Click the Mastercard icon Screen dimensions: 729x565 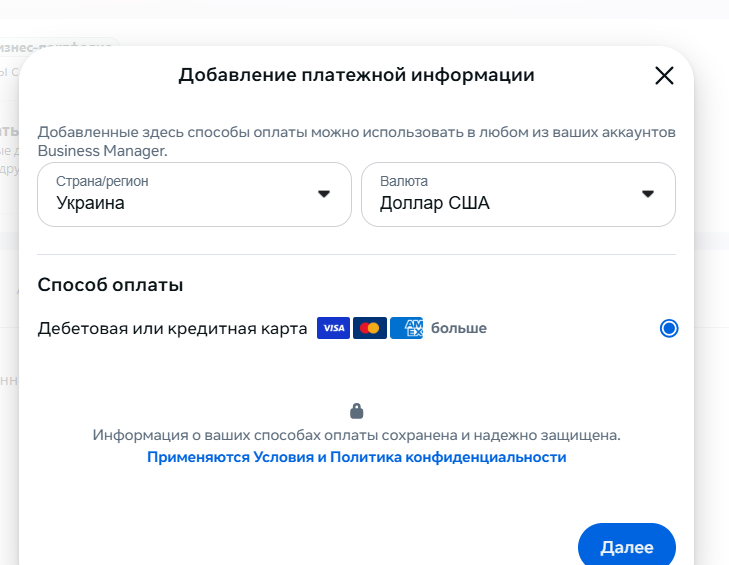click(x=370, y=328)
